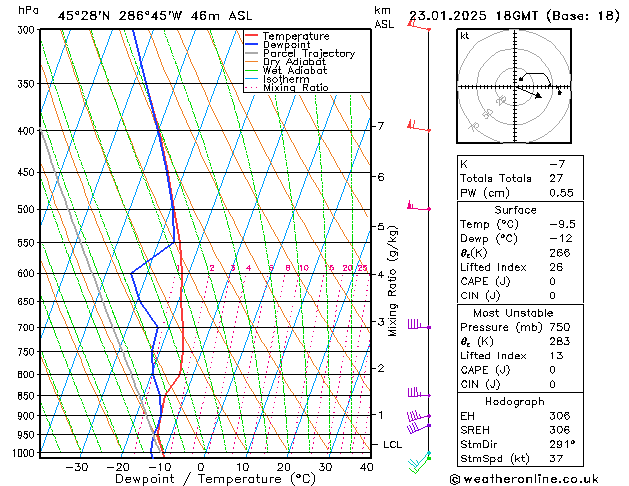
Task: Click the 400 hPa wind barb
Action: point(419,126)
